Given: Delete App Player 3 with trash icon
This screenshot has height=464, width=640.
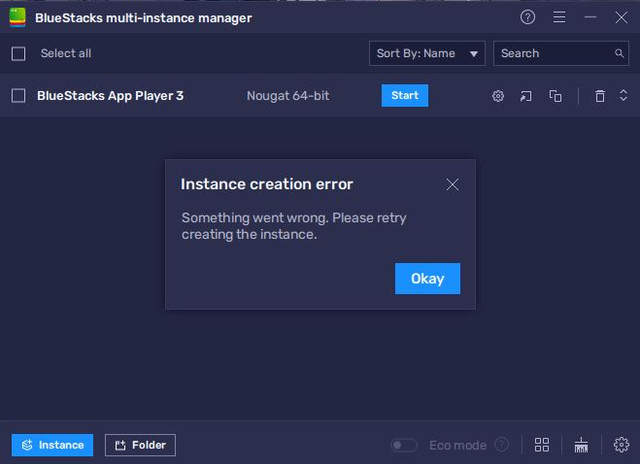Looking at the screenshot, I should (600, 96).
